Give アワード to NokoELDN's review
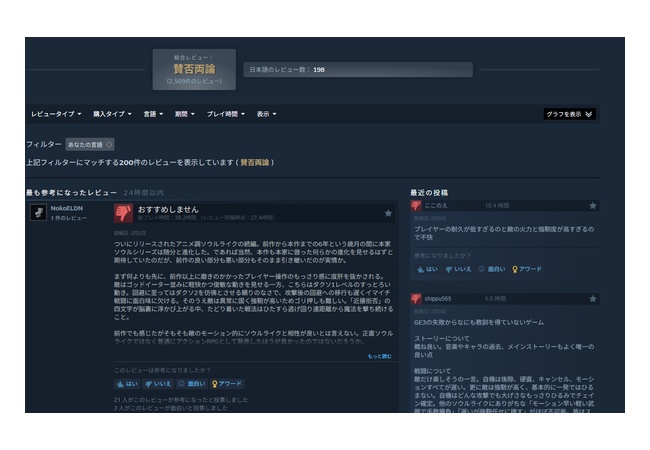The width and height of the screenshot is (650, 450). [x=227, y=384]
